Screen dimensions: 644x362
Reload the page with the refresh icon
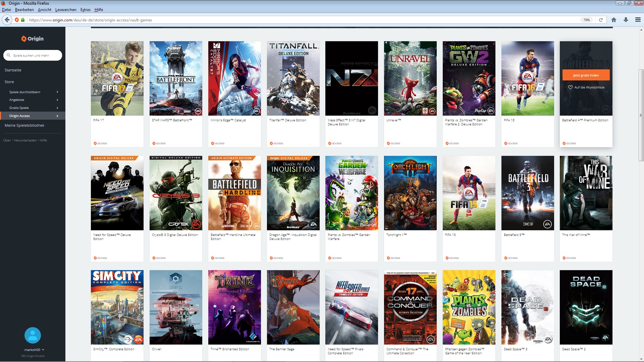click(x=601, y=20)
